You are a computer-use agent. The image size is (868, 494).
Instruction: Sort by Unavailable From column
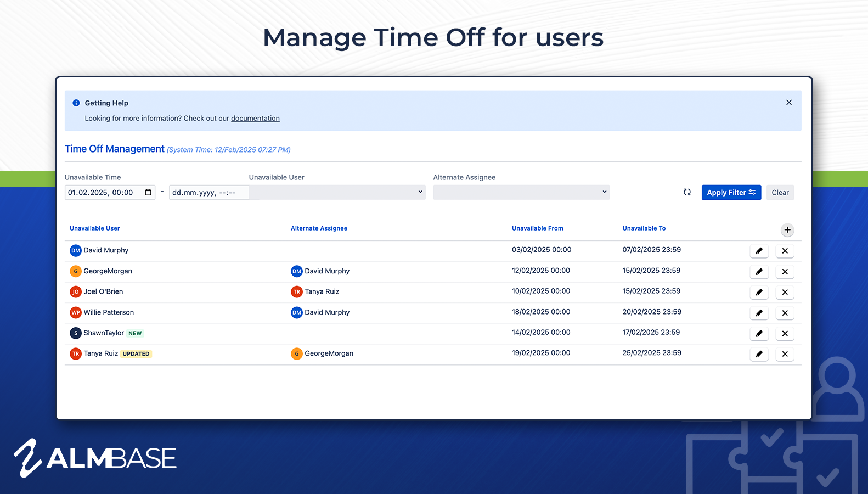[x=538, y=228]
